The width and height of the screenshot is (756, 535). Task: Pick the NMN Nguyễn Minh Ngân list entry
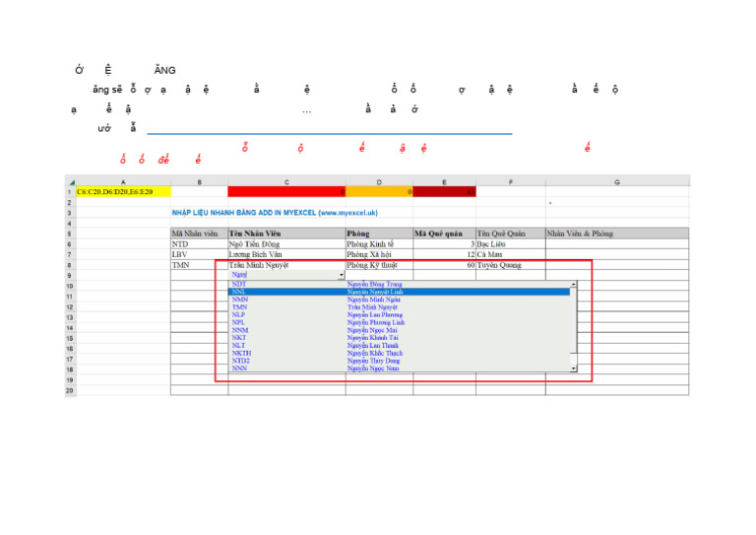click(x=400, y=300)
